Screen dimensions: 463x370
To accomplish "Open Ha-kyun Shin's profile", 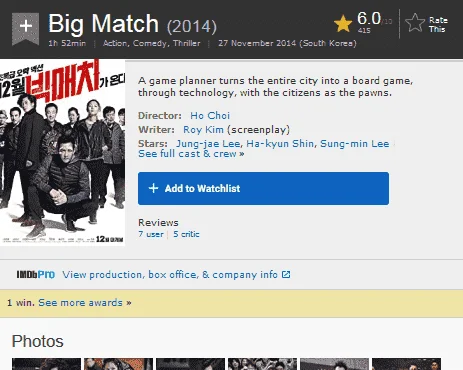I will 280,144.
